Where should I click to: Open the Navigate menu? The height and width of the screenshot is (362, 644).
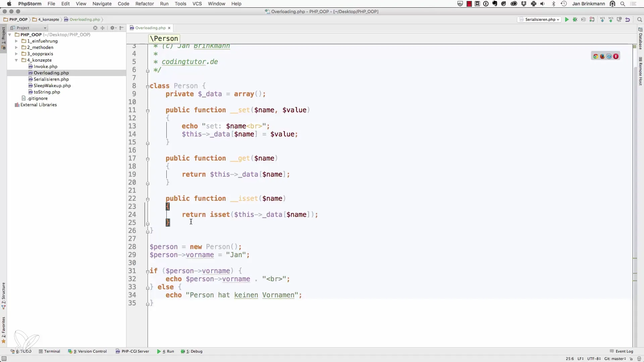tap(102, 4)
